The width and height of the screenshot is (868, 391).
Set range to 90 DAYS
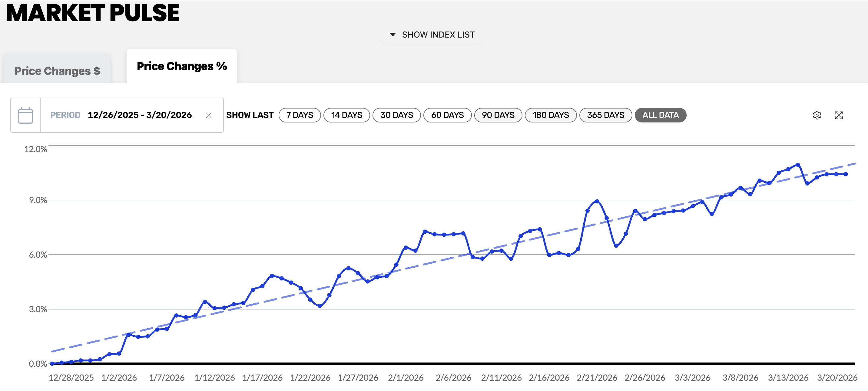coord(498,115)
